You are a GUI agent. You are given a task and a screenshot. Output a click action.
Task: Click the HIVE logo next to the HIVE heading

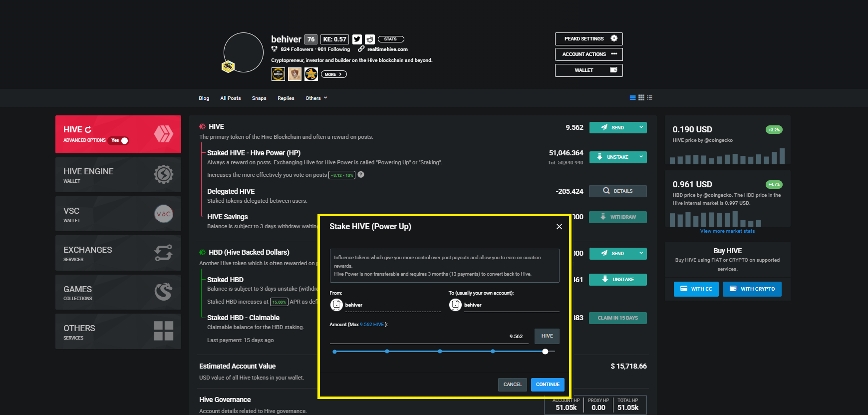(x=202, y=127)
